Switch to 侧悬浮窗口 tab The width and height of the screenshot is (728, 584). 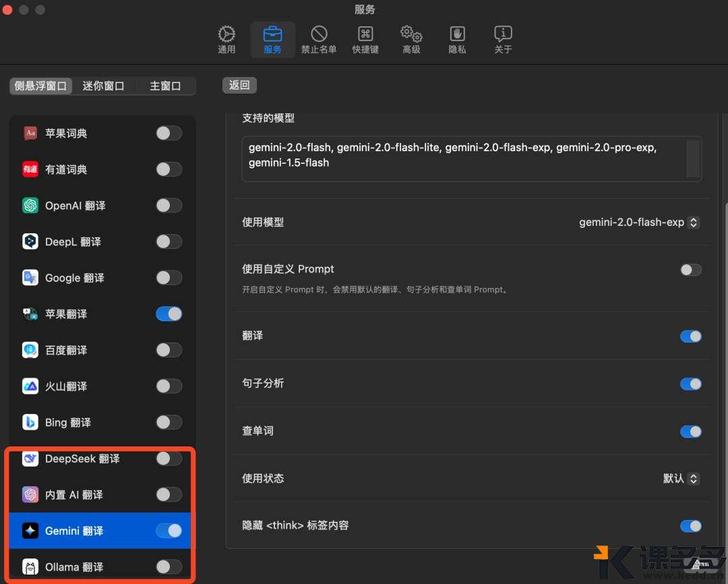pos(41,86)
